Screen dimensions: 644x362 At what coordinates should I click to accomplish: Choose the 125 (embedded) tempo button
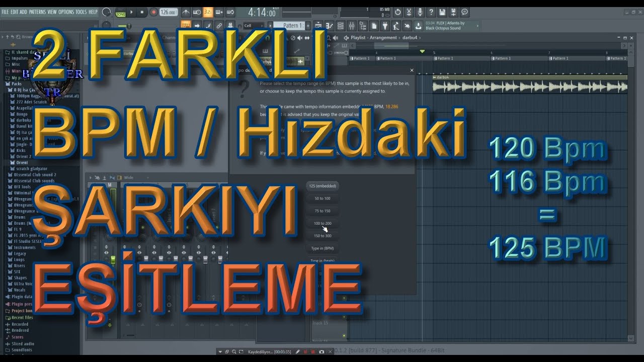(323, 186)
